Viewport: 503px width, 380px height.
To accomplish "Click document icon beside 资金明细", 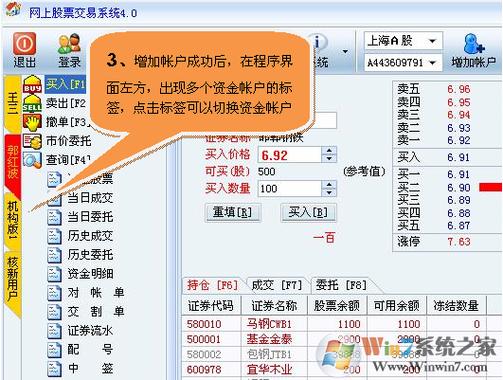I will 54,274.
